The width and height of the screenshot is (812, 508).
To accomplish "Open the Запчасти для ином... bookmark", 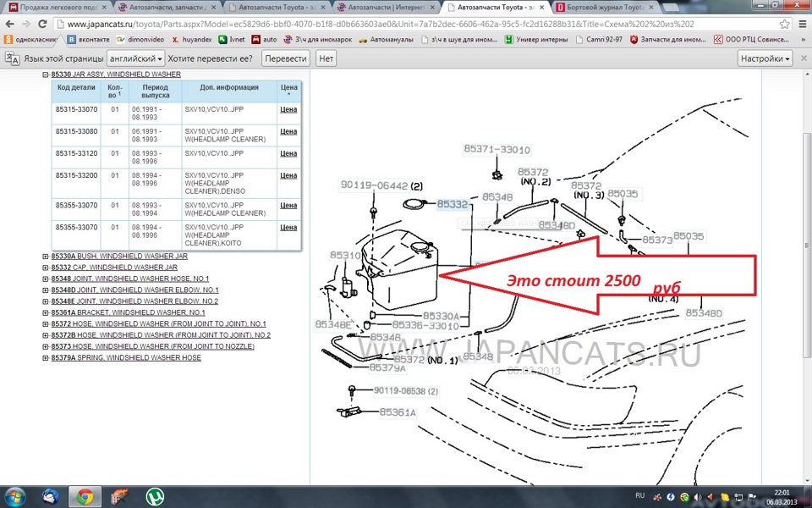I will pos(667,40).
